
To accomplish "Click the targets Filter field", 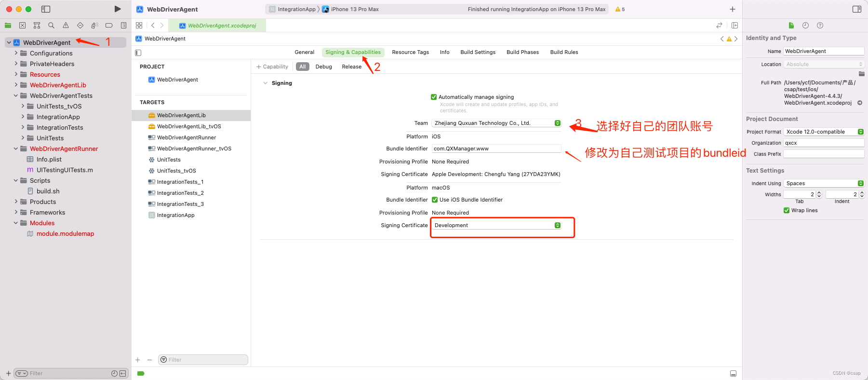I will [203, 360].
